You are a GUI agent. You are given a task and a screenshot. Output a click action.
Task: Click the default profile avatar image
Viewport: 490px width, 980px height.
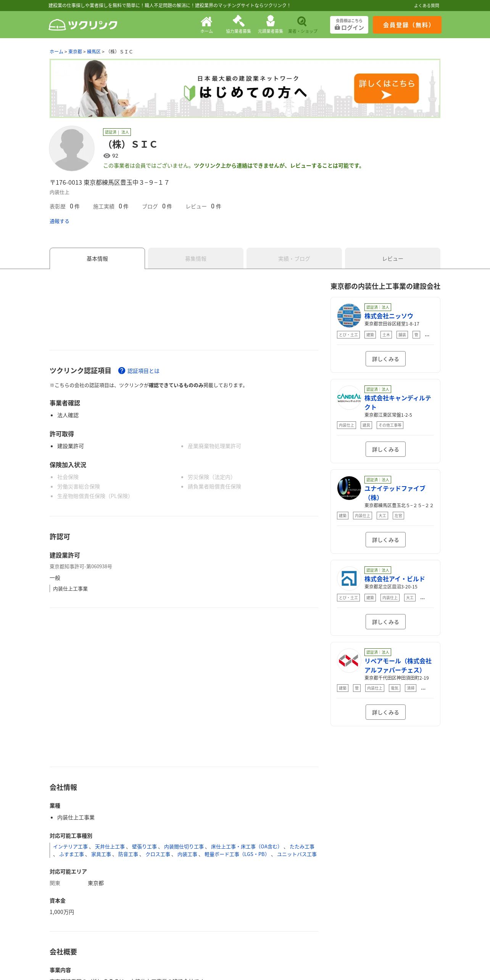tap(72, 148)
